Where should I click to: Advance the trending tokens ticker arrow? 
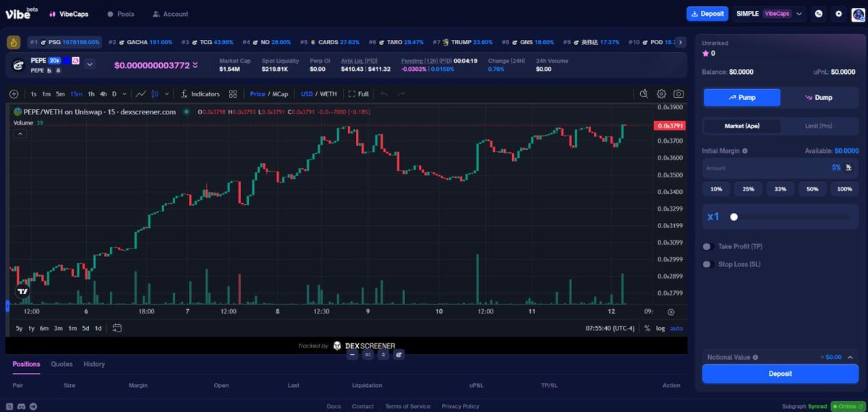pyautogui.click(x=680, y=43)
